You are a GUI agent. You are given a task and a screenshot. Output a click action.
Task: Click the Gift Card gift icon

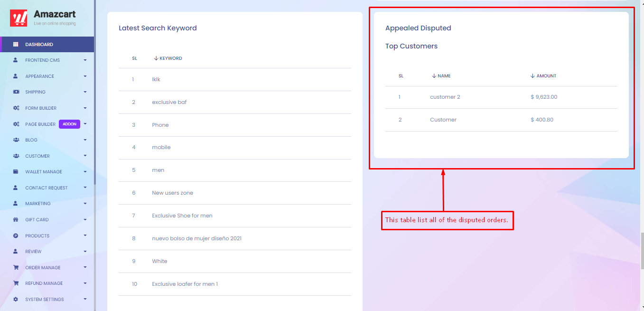tap(16, 220)
